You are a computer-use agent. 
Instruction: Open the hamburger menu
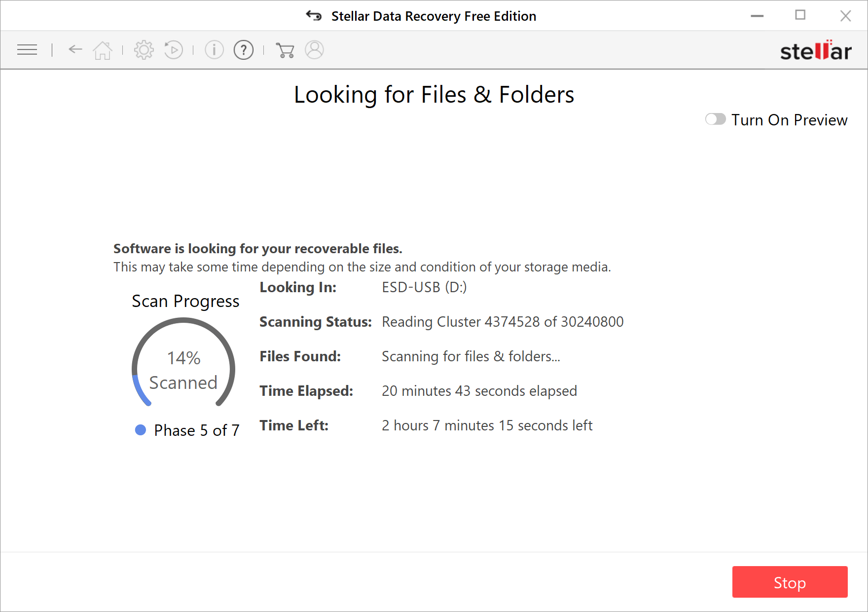coord(27,50)
